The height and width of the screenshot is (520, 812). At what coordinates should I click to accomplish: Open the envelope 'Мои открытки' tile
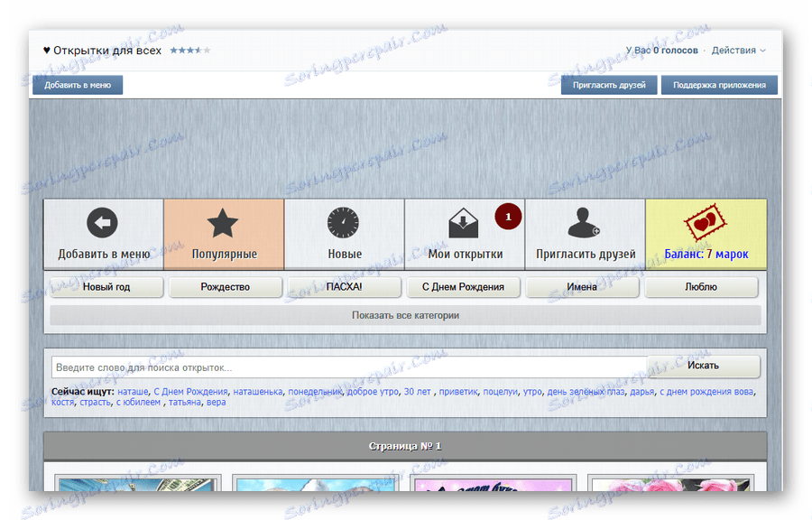465,234
